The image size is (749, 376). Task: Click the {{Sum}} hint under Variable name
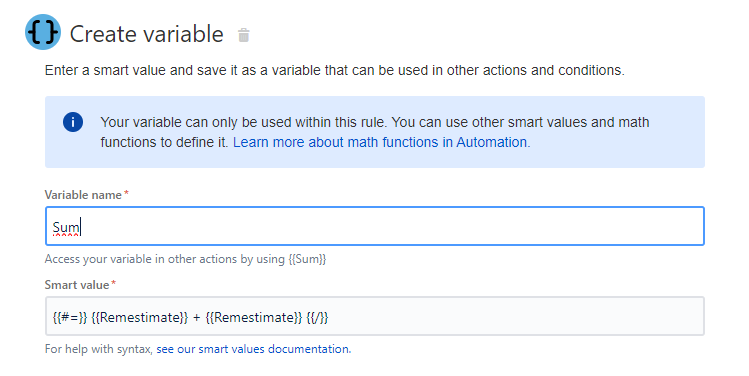click(x=307, y=259)
